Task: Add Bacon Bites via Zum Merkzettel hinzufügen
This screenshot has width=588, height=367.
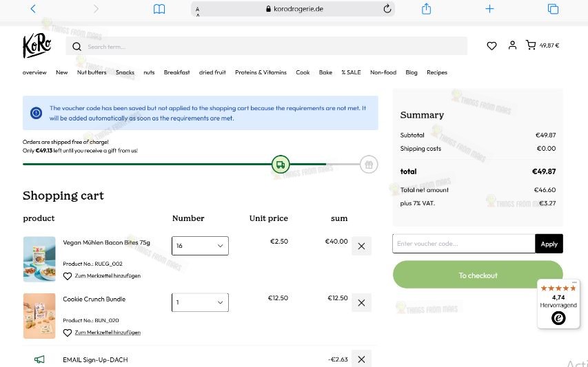Action: point(108,275)
